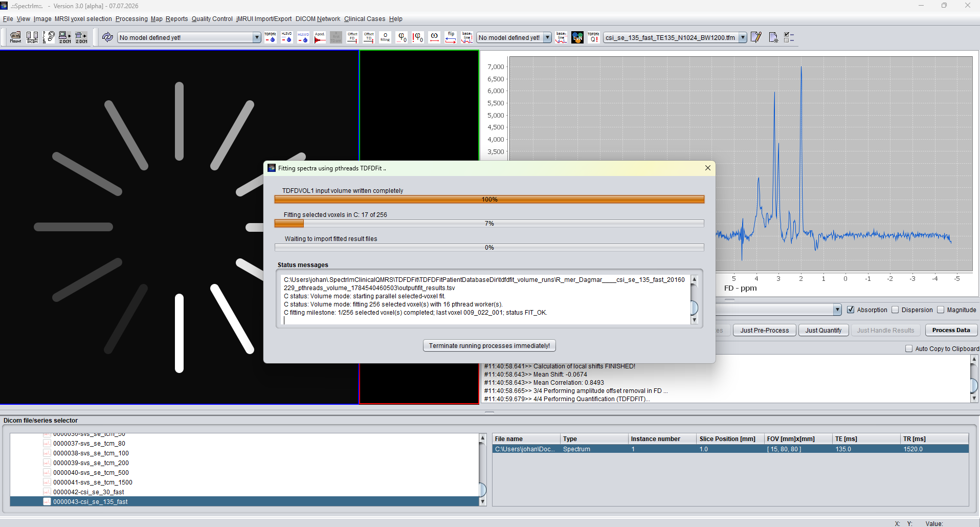
Task: Apply the Apod. apodization tool icon
Action: (320, 37)
